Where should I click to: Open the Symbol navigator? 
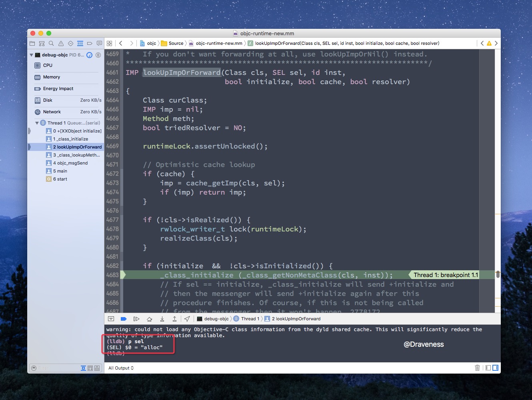click(x=42, y=43)
